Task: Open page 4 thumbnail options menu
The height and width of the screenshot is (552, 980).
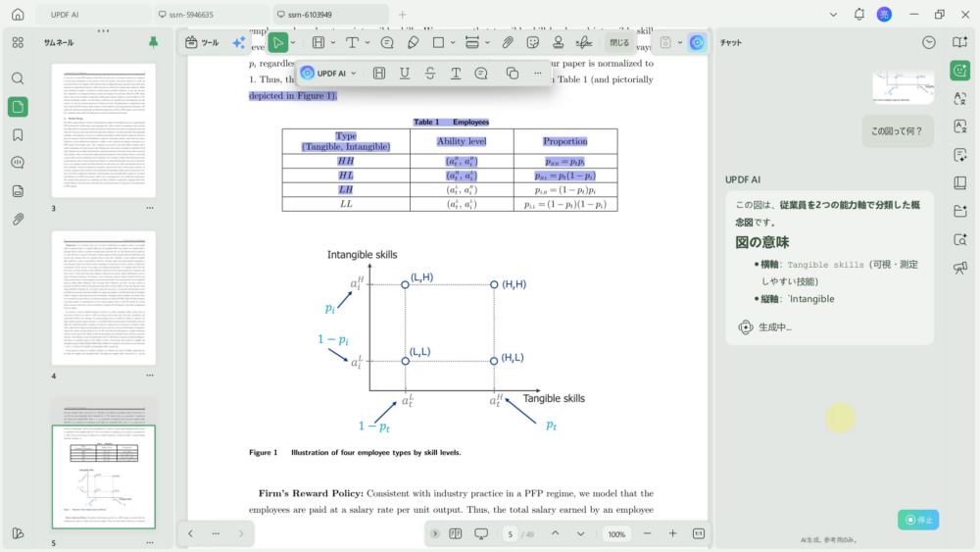Action: pos(150,376)
